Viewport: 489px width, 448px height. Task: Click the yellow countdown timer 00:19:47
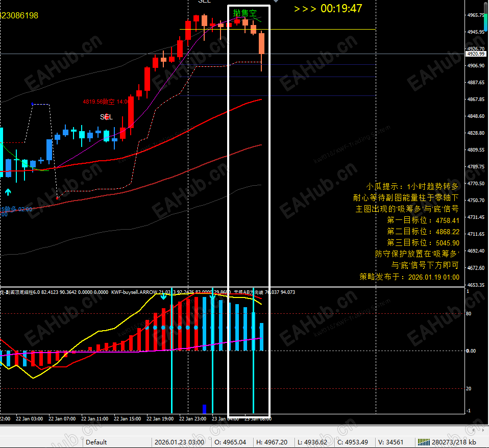tap(341, 8)
